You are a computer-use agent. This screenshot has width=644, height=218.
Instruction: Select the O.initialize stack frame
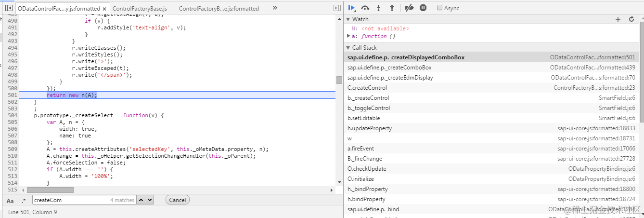[x=491, y=179]
